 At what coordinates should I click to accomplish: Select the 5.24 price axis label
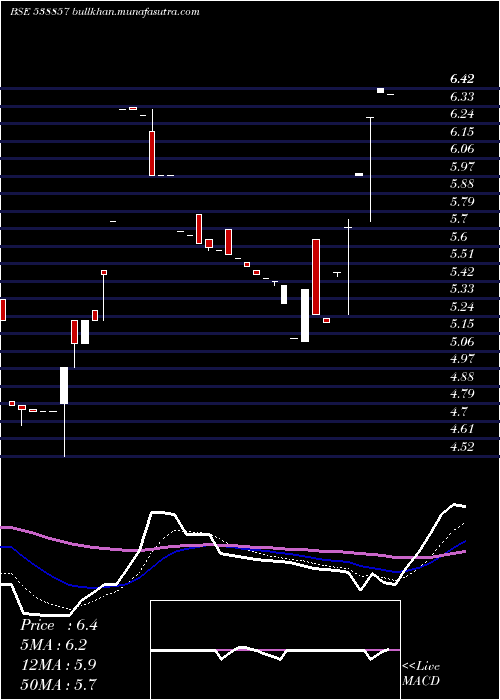point(462,307)
